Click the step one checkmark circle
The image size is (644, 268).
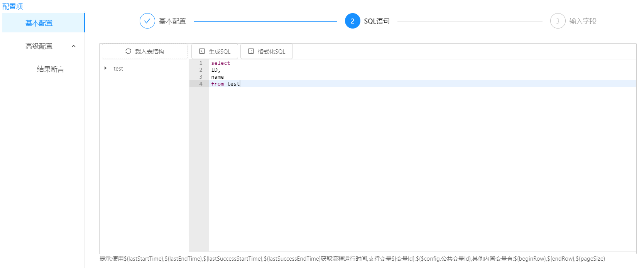pyautogui.click(x=147, y=21)
